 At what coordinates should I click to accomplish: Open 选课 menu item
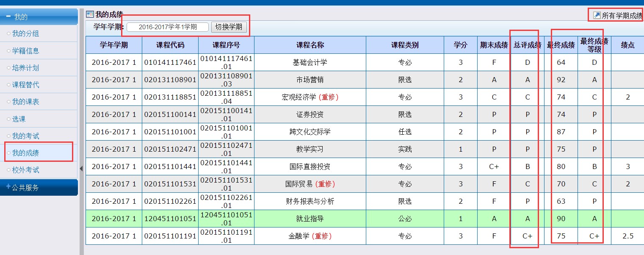coord(19,119)
